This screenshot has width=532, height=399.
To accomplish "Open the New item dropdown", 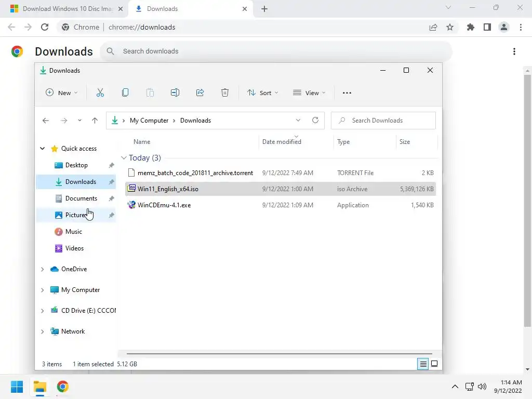I will click(62, 92).
